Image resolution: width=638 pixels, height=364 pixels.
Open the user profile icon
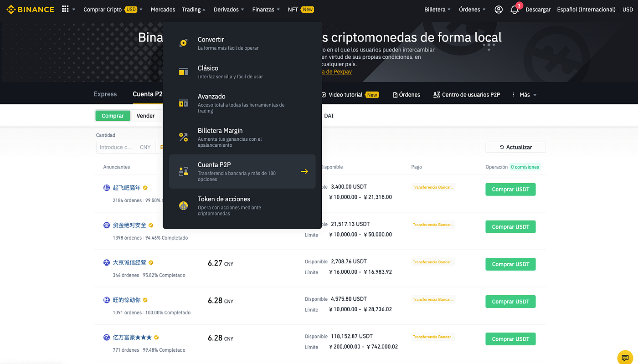click(499, 10)
